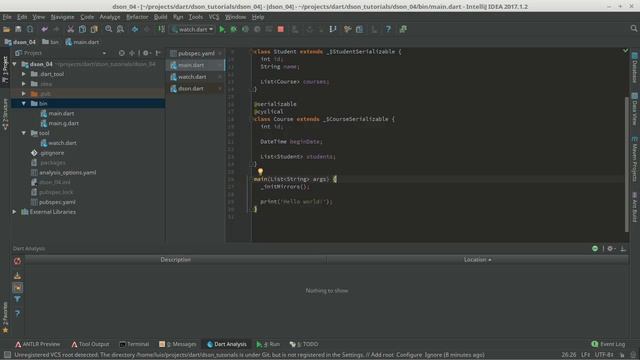Toggle the Database tool window stripe button
This screenshot has height=360, width=640.
[x=635, y=67]
